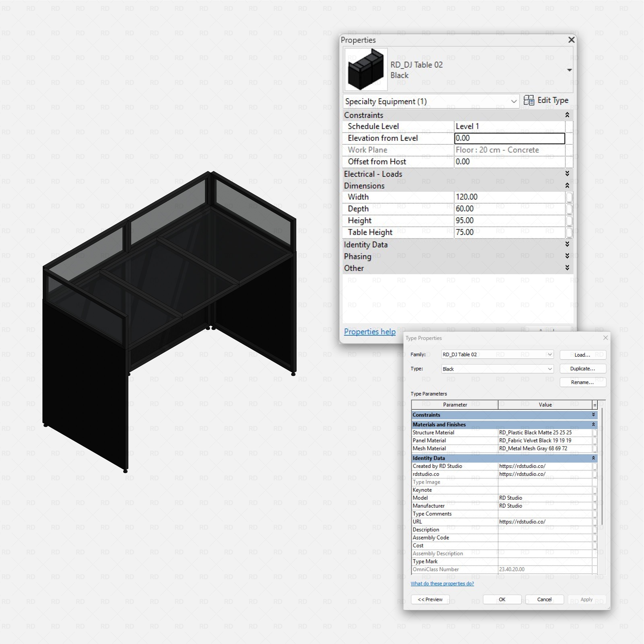
Task: Click the RD_DJ Table 02 type thumbnail
Action: point(366,69)
